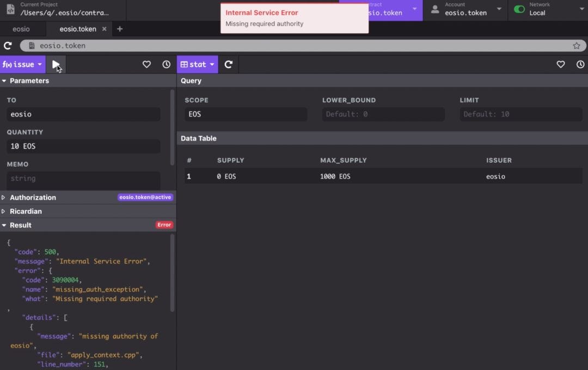Click the eosio.token address bar

(303, 46)
